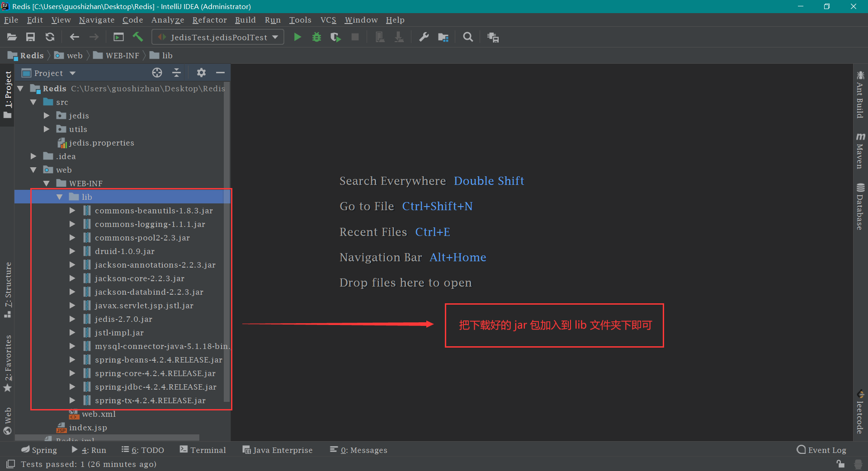Screen dimensions: 868x471
Task: Open Search Everywhere magnifier icon
Action: coord(468,37)
